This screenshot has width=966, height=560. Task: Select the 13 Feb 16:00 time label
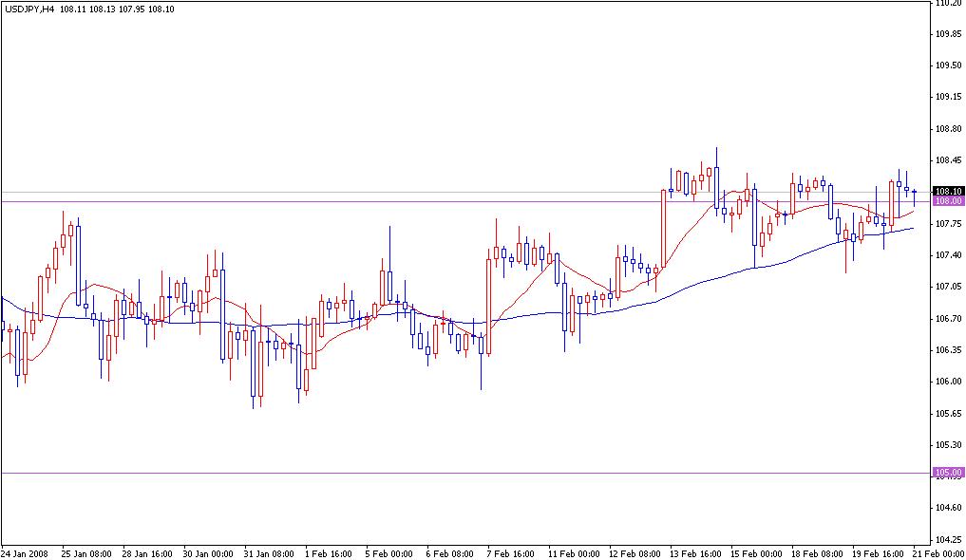click(695, 554)
